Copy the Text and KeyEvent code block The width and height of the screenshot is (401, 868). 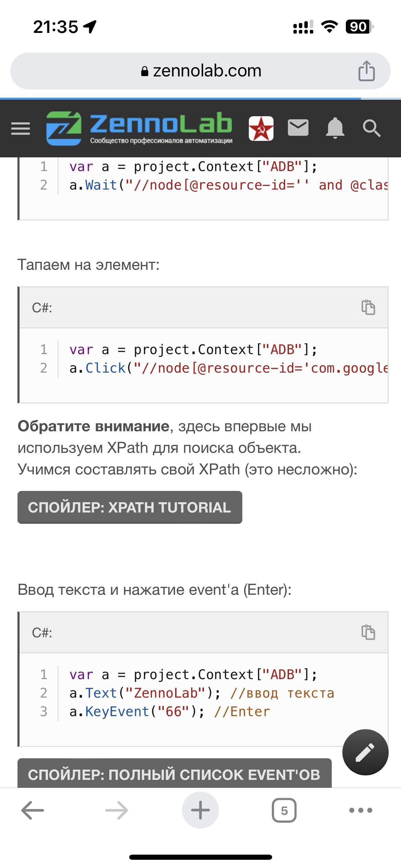point(368,632)
